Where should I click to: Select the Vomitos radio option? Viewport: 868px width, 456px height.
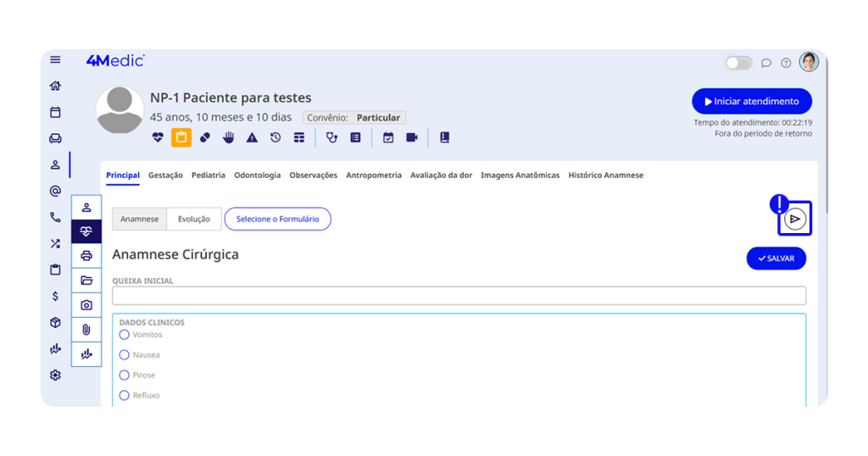125,335
